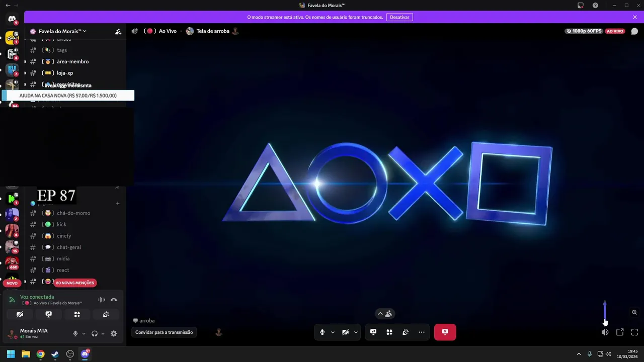The width and height of the screenshot is (644, 362).
Task: Show hidden system tray icons
Action: point(579,354)
